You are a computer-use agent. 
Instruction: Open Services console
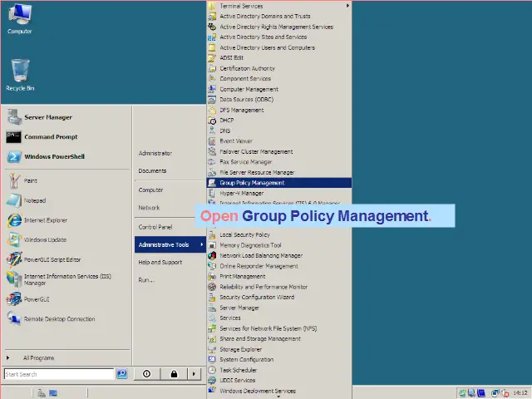279,318
